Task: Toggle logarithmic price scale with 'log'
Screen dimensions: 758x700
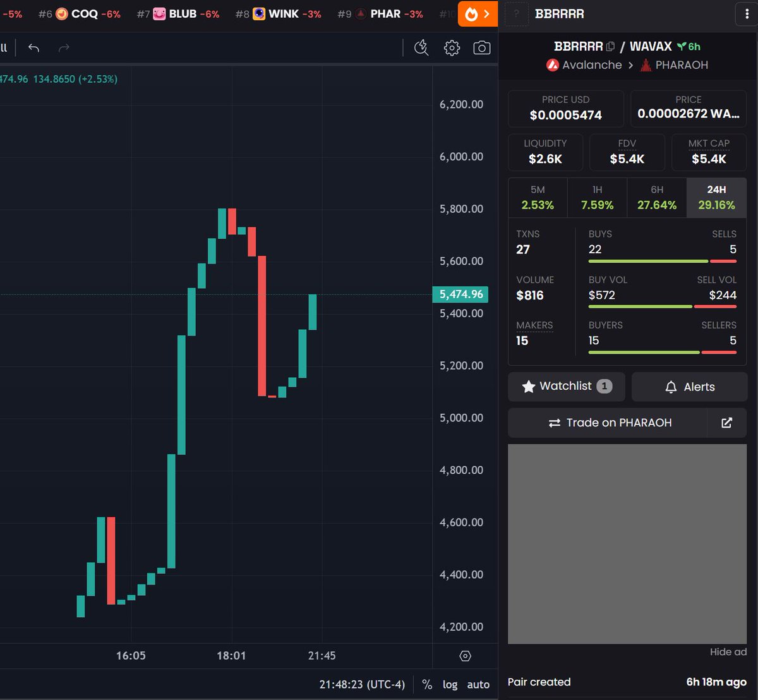Action: [x=450, y=684]
